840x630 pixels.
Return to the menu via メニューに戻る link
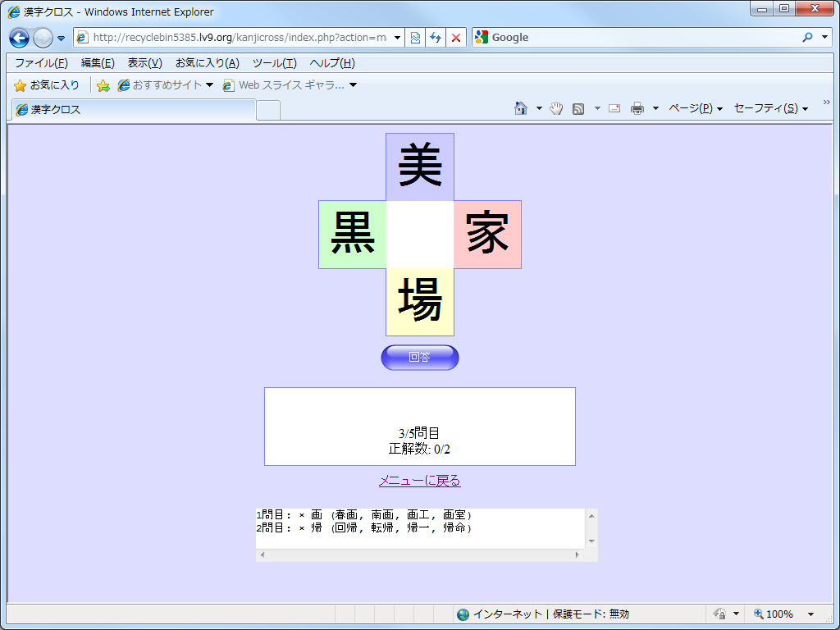point(419,481)
